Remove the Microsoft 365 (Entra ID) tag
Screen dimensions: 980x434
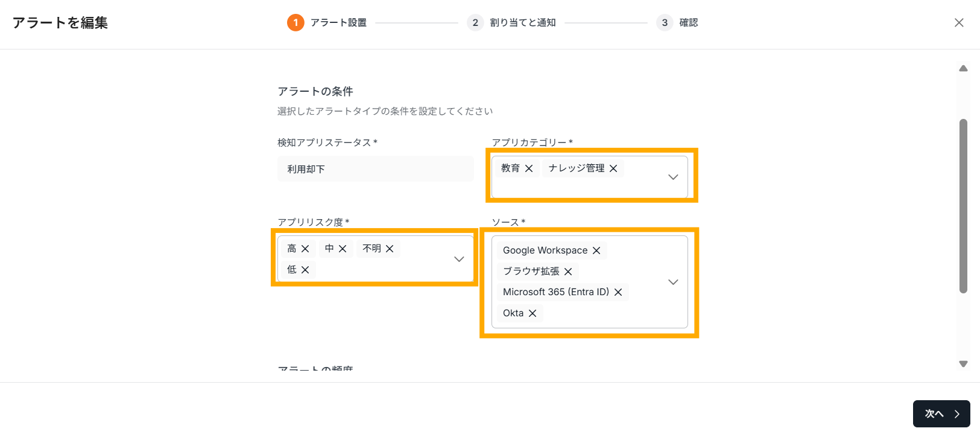point(618,292)
